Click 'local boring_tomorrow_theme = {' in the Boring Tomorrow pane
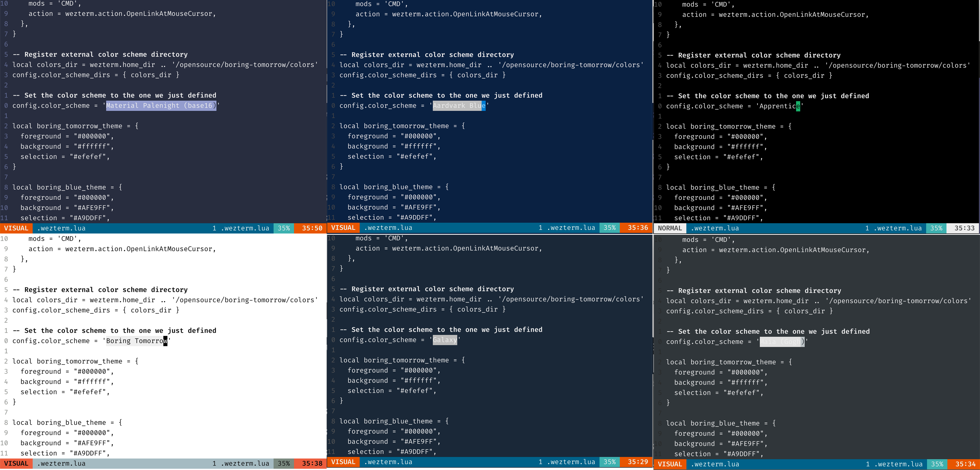 click(x=75, y=361)
